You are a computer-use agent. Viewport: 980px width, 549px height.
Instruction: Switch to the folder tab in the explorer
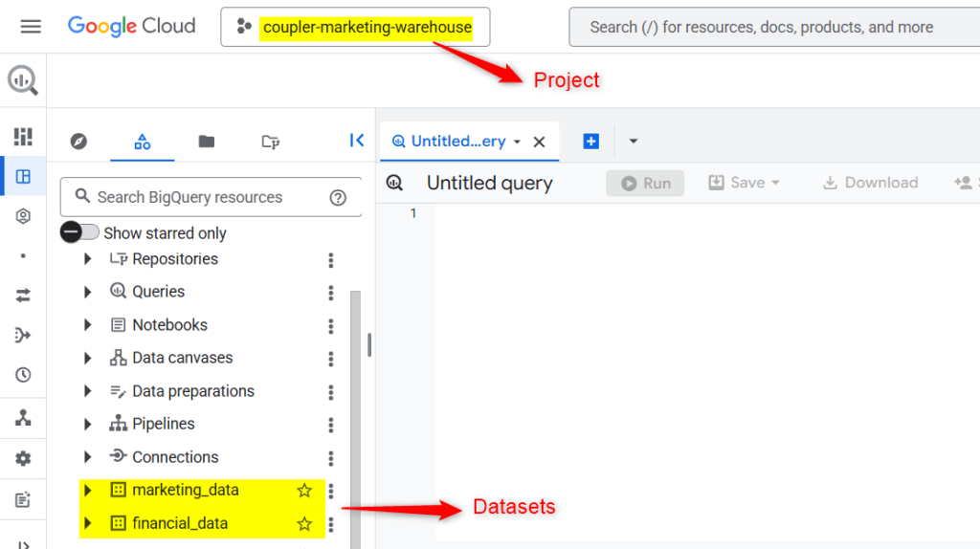click(207, 142)
